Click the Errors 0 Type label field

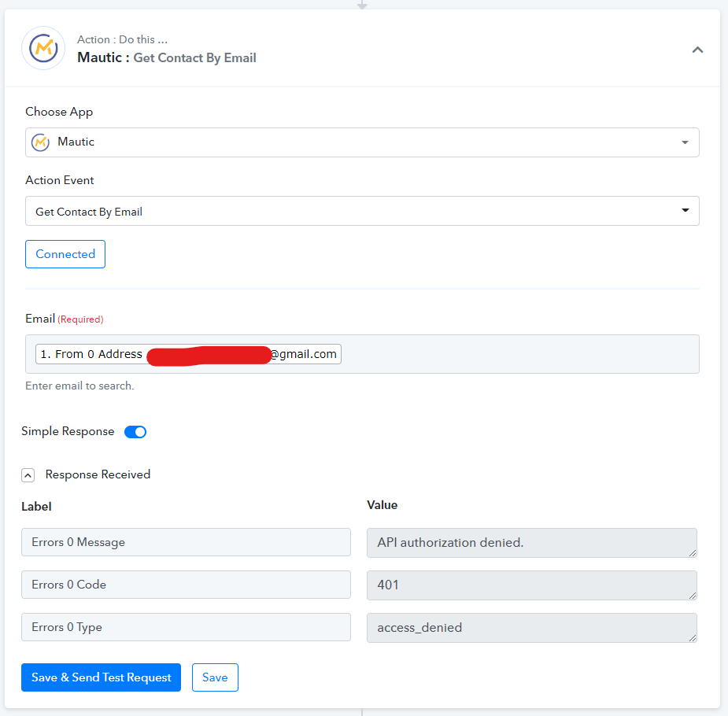(186, 627)
